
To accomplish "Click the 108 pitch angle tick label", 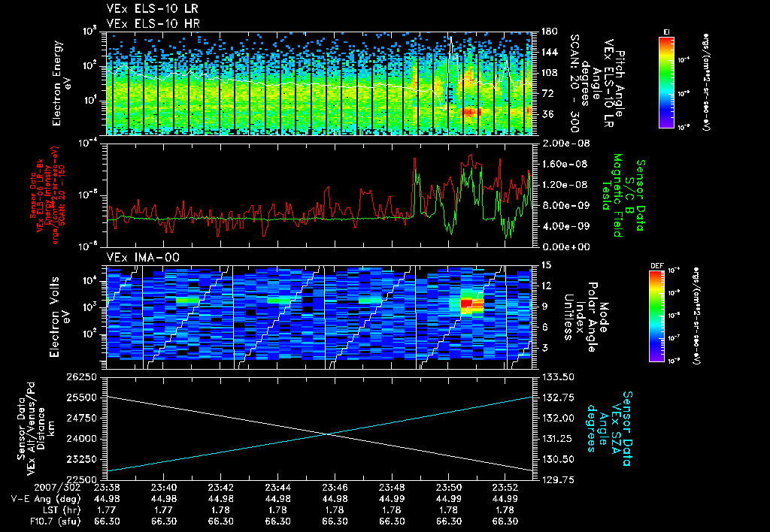I will click(x=549, y=73).
